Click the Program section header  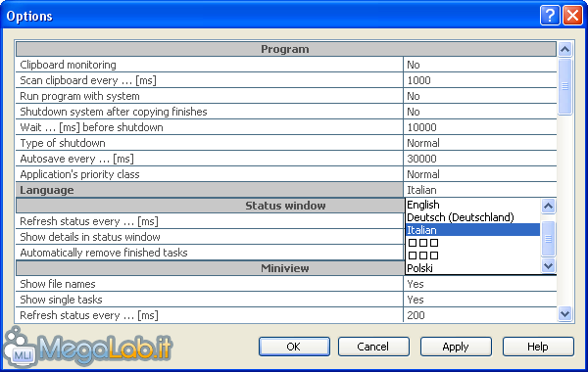[286, 49]
